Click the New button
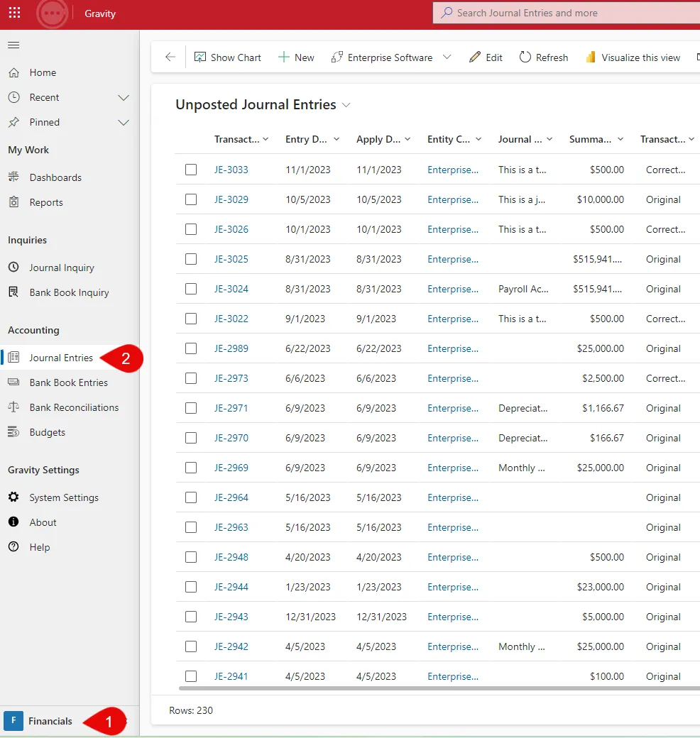700x738 pixels. tap(296, 57)
